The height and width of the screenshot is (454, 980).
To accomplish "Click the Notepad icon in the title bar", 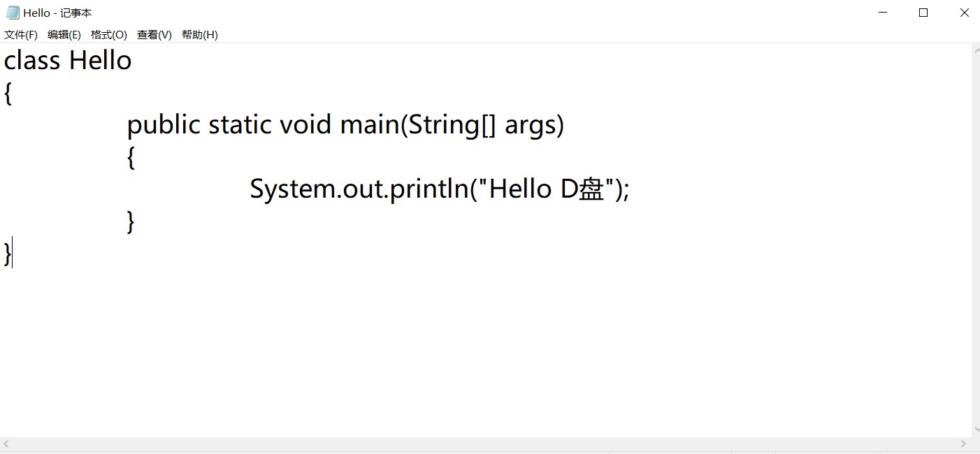I will (13, 13).
